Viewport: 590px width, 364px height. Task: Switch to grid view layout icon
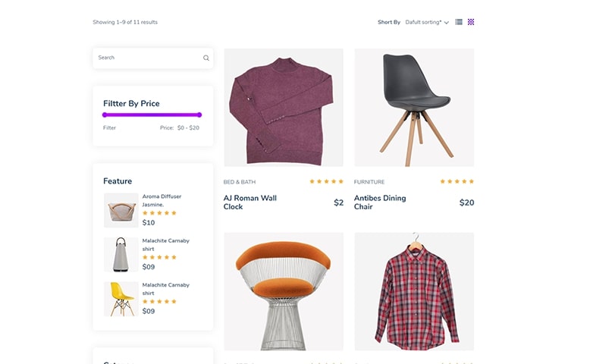[471, 22]
